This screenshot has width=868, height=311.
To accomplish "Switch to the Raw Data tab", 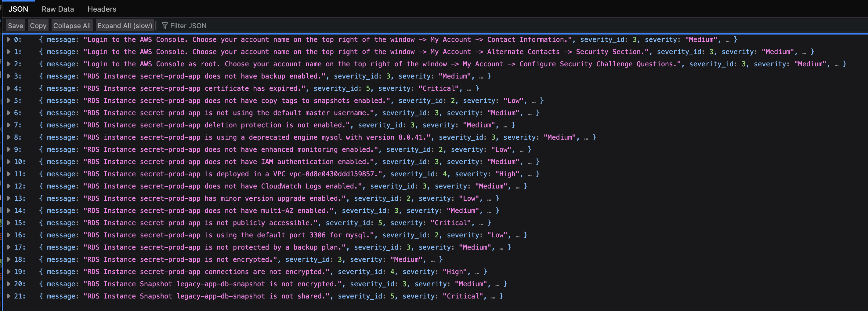I will coord(58,9).
